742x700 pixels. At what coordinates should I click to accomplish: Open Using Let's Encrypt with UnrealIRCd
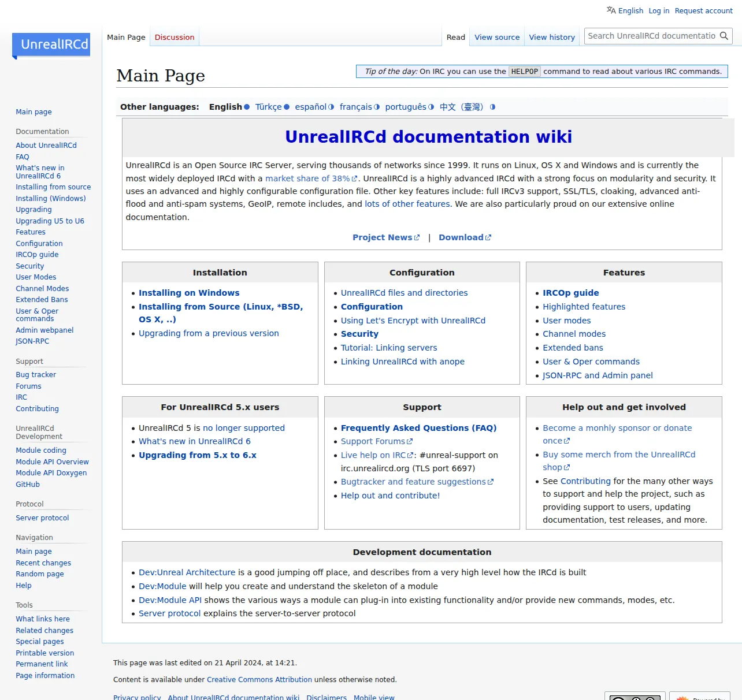(413, 321)
